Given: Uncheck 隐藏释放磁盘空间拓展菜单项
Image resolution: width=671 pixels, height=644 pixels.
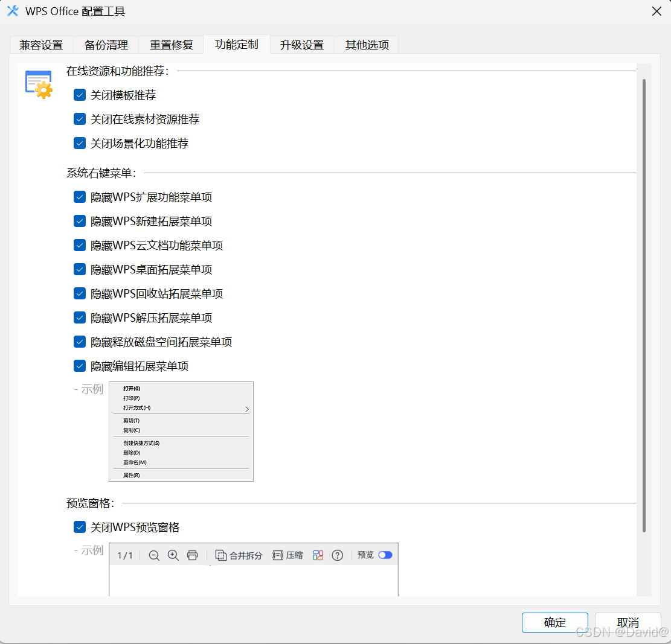Looking at the screenshot, I should point(80,342).
